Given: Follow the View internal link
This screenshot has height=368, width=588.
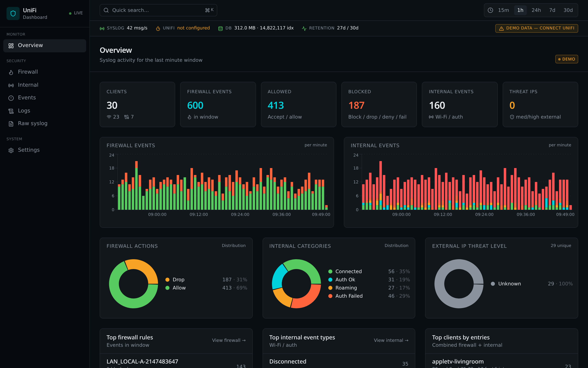Looking at the screenshot, I should coord(391,340).
